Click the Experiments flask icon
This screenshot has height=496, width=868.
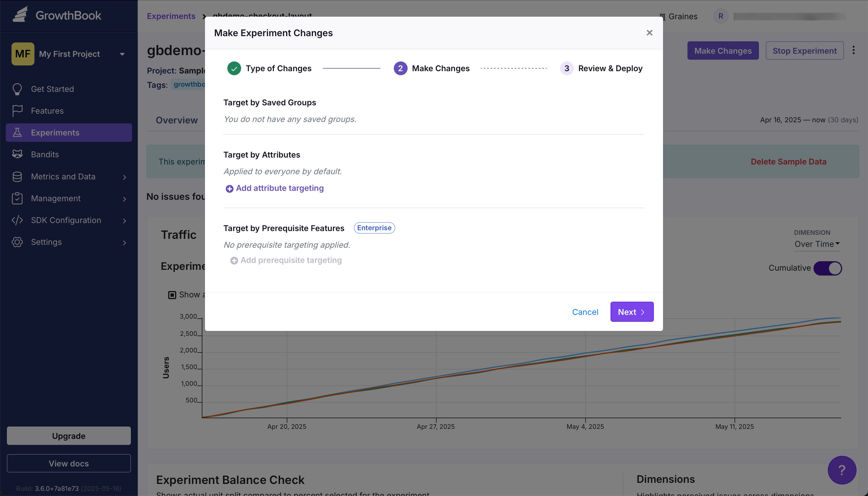click(17, 133)
